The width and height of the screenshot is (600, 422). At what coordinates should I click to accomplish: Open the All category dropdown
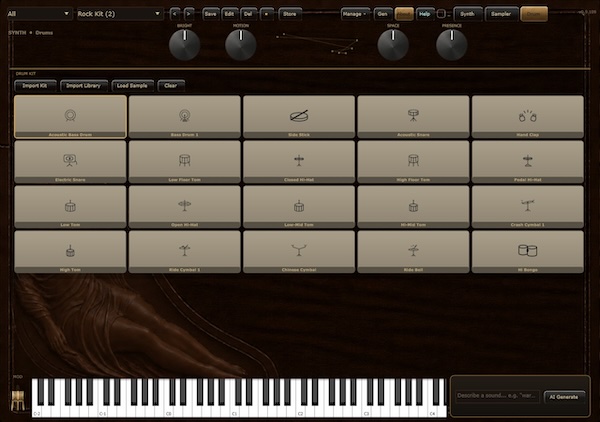[39, 14]
